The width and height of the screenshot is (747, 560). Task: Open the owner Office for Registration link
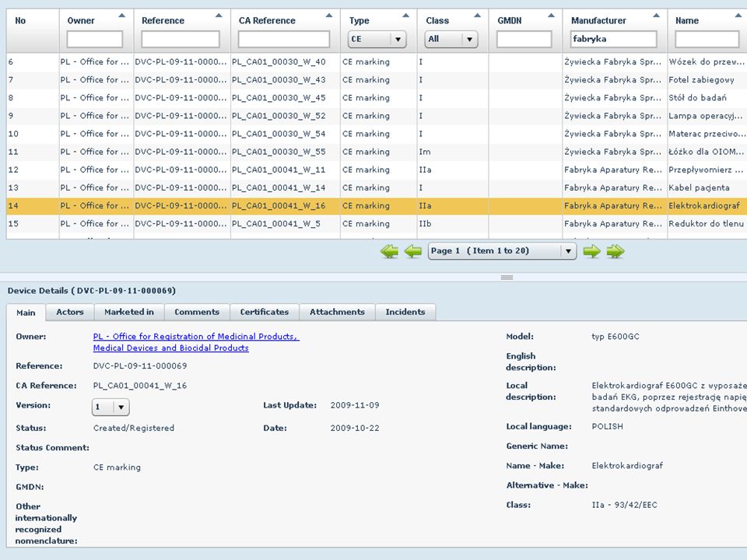pos(196,342)
